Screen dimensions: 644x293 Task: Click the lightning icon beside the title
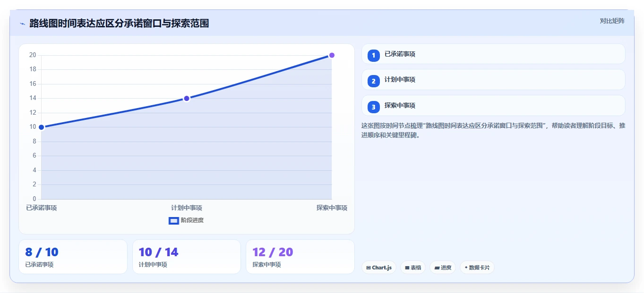point(22,24)
